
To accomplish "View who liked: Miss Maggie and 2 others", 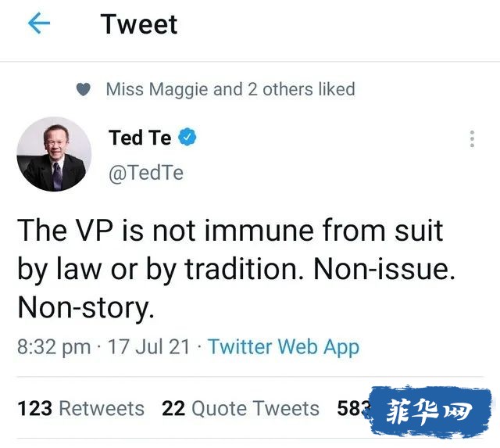I will pos(230,89).
